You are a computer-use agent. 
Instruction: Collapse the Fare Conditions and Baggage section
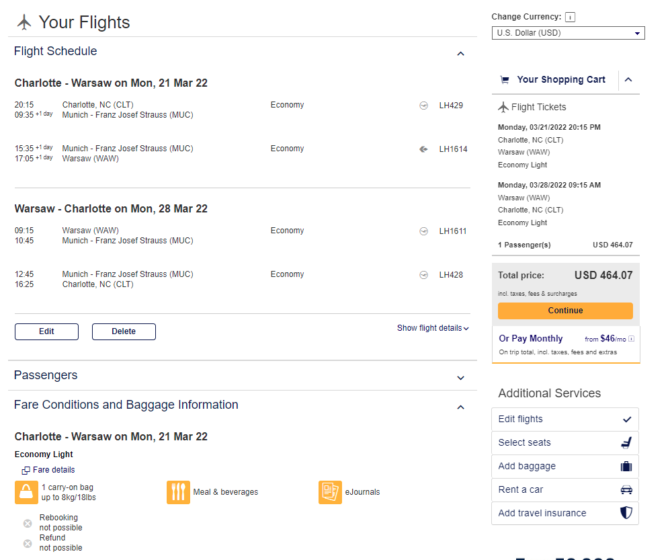coord(461,407)
